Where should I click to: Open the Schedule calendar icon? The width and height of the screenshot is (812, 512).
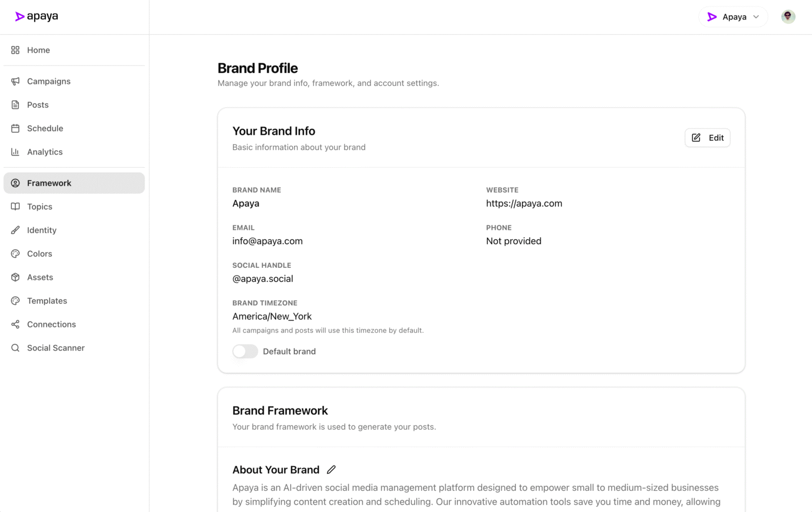16,128
